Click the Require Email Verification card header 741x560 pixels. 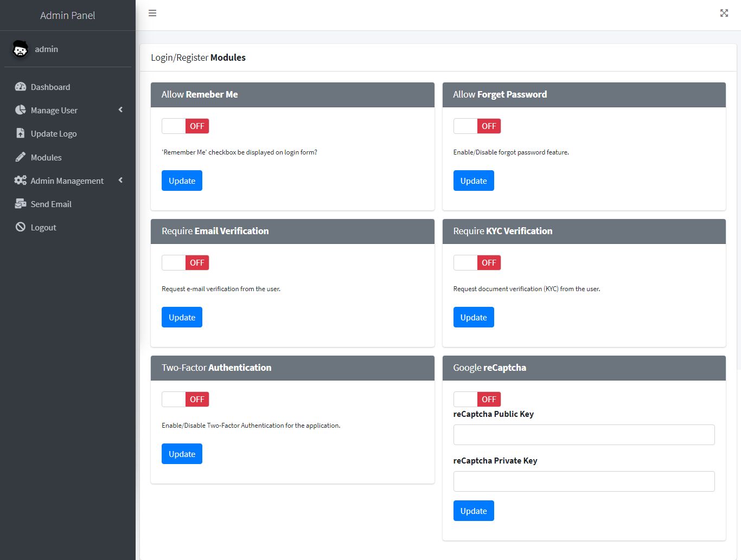[292, 231]
